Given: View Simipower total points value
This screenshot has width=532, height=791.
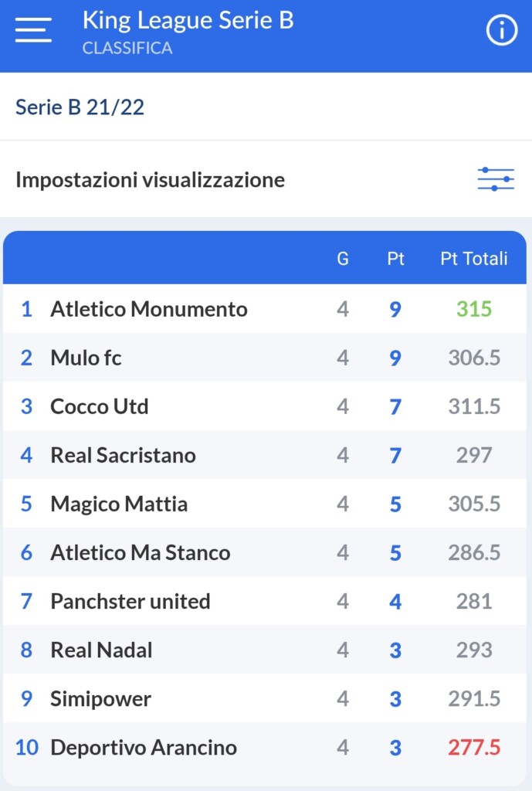Looking at the screenshot, I should [x=473, y=698].
